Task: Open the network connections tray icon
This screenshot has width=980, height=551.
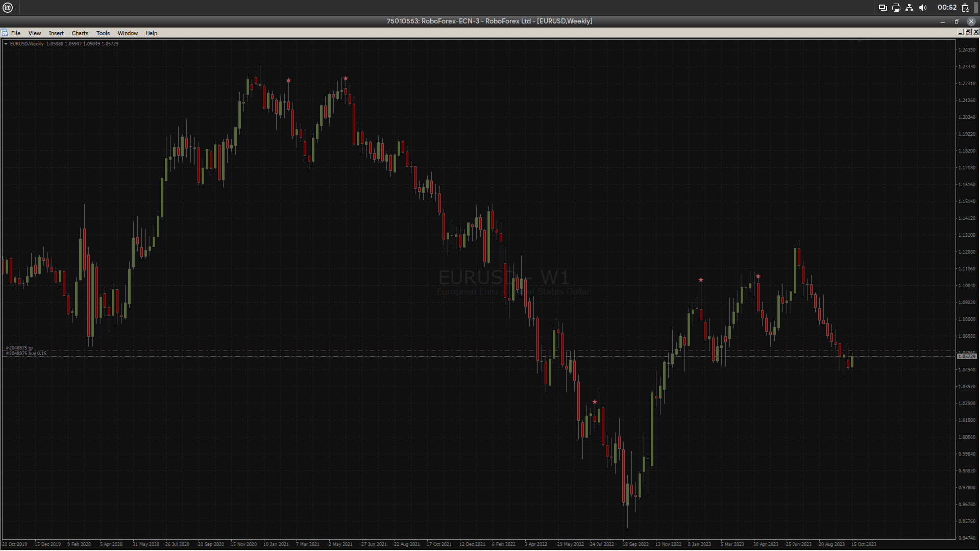Action: (909, 8)
